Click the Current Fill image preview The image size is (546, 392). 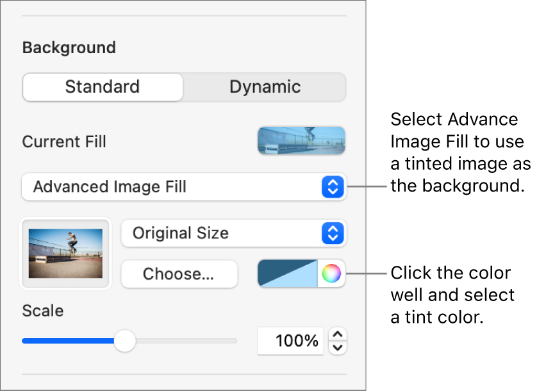pos(301,141)
